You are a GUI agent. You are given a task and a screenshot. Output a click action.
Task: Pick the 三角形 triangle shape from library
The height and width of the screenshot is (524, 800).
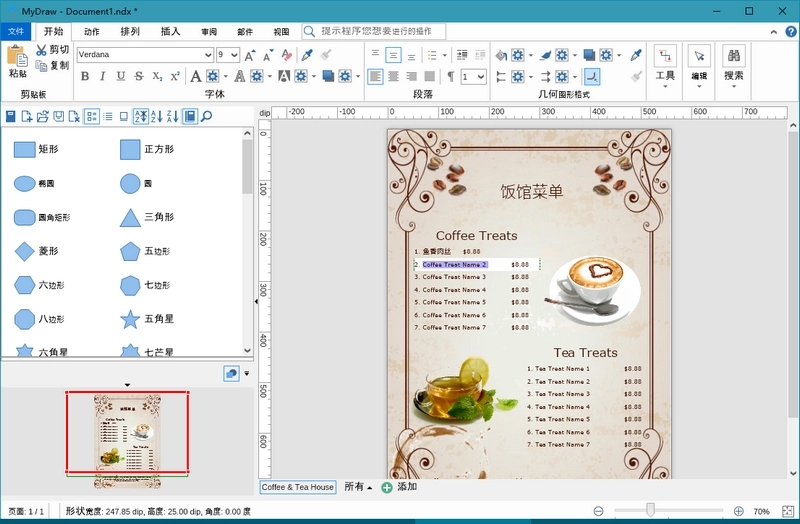[x=130, y=217]
